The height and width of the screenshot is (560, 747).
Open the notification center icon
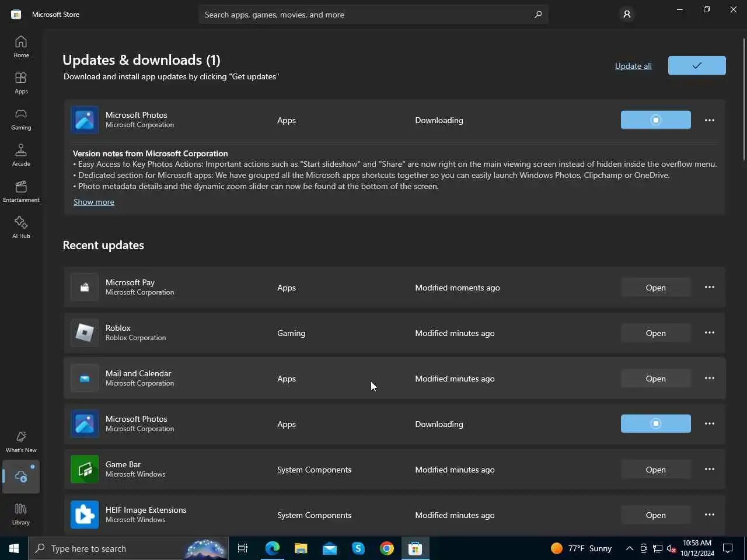click(x=728, y=548)
